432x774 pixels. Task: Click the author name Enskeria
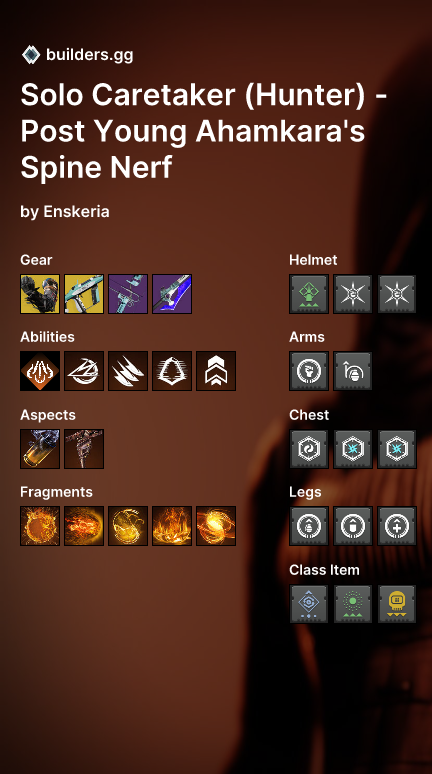point(77,212)
